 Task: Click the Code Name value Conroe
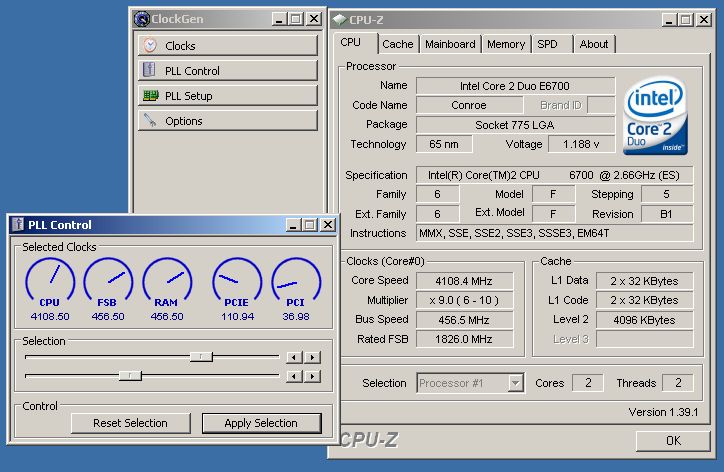pos(469,105)
